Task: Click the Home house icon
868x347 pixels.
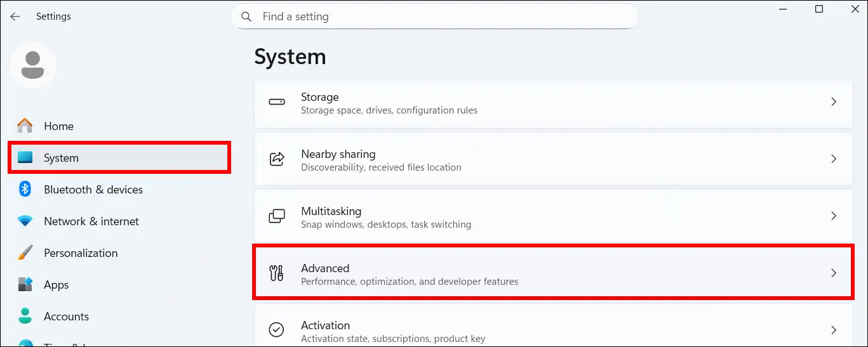Action: click(x=25, y=126)
